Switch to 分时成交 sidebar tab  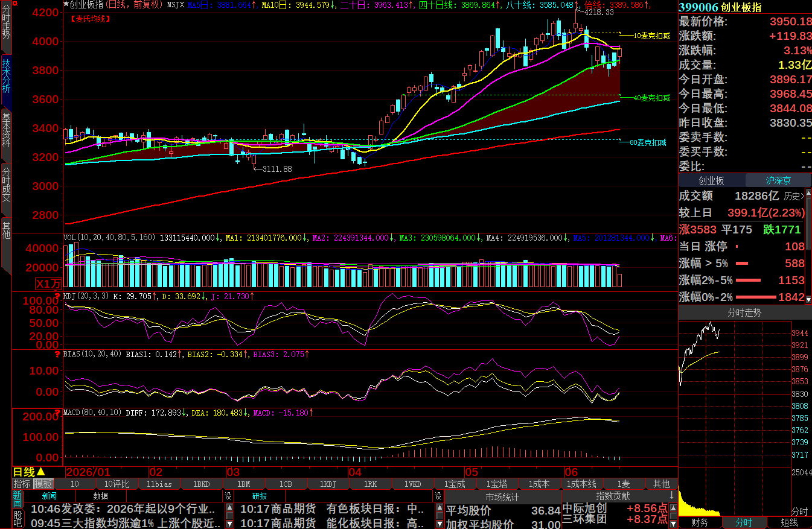[x=5, y=185]
